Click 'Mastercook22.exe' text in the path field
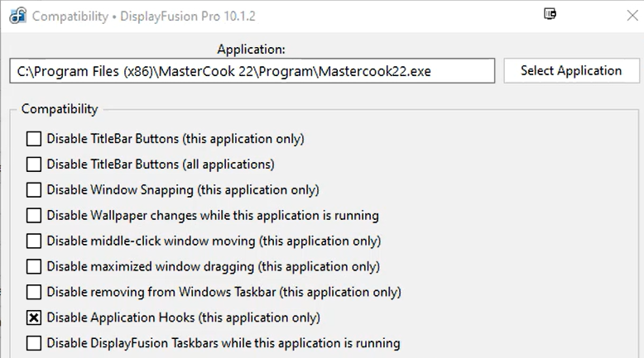This screenshot has width=644, height=358. point(375,71)
